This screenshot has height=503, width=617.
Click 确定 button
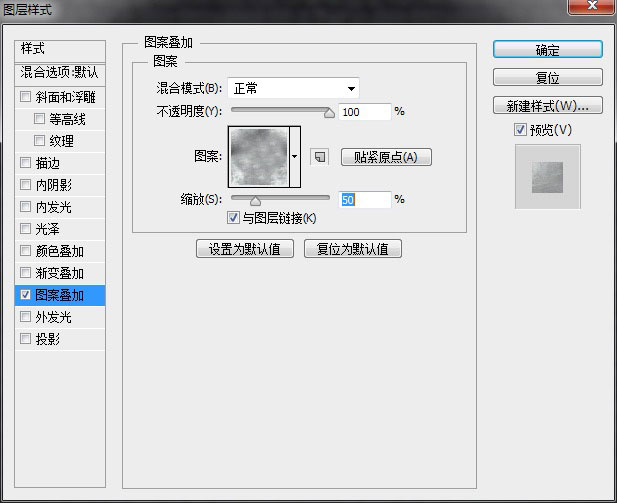548,50
